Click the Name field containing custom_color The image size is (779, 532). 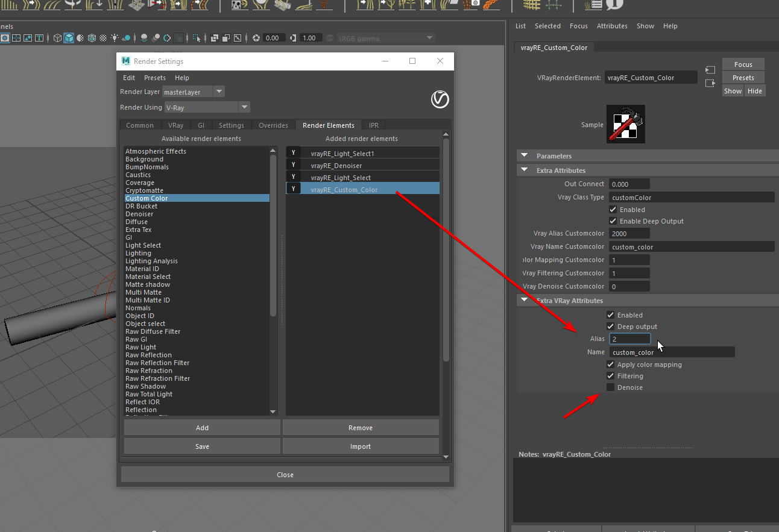tap(672, 352)
